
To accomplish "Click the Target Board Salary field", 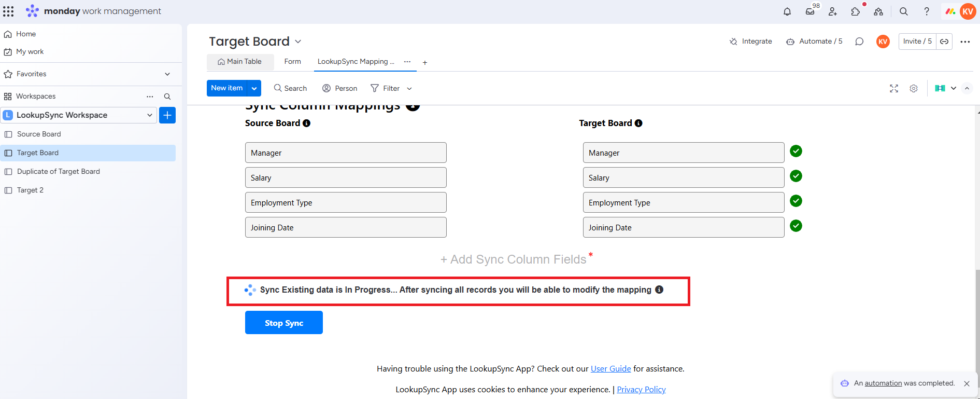I will point(684,177).
